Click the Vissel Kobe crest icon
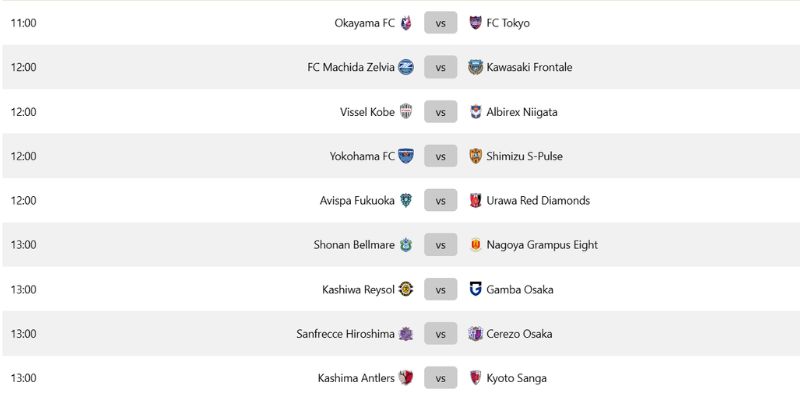800x400 pixels. pyautogui.click(x=406, y=112)
